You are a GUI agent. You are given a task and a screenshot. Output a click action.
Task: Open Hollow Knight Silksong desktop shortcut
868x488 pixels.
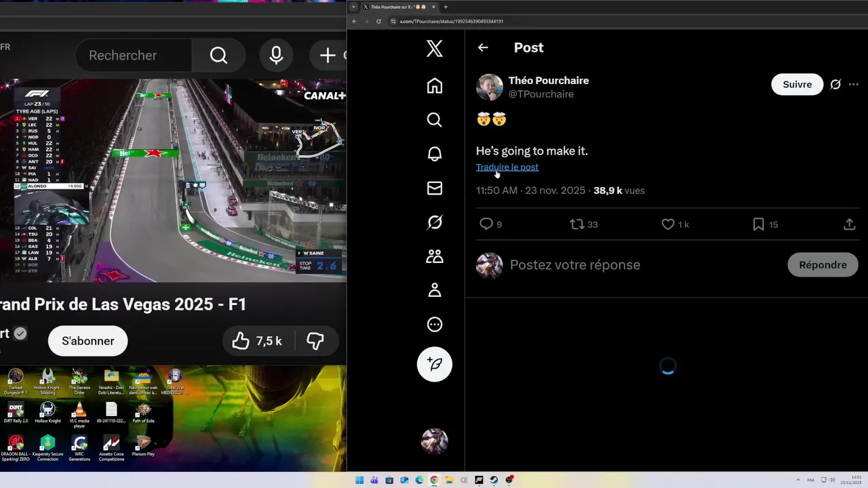coord(47,382)
